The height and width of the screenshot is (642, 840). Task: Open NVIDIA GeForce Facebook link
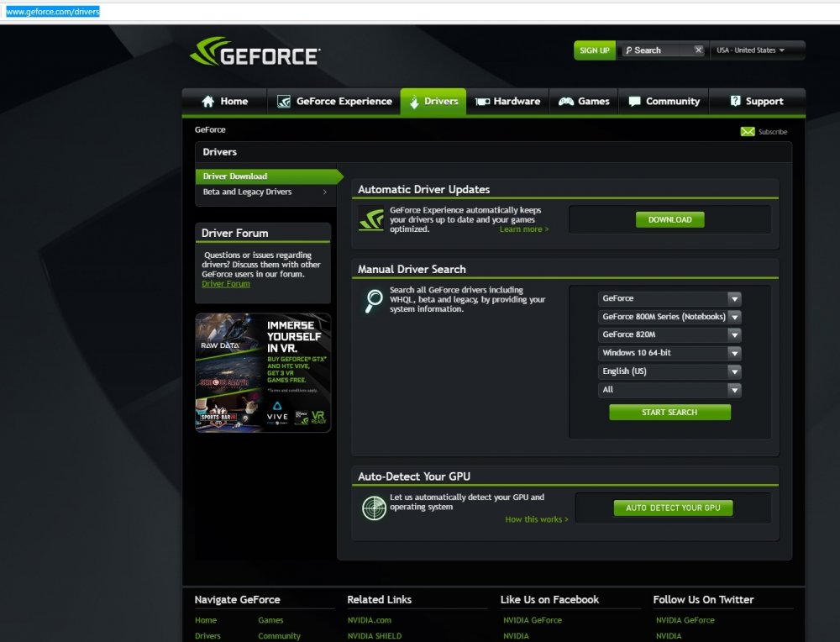click(533, 620)
